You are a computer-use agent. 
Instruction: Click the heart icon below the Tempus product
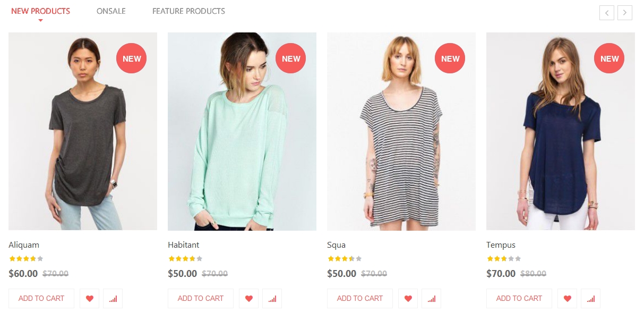pos(567,298)
